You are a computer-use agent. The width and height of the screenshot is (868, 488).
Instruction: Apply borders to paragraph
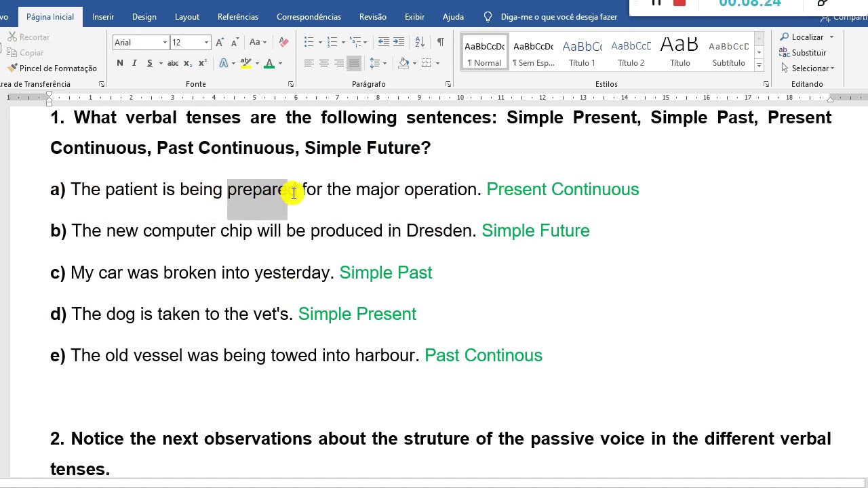coord(426,64)
